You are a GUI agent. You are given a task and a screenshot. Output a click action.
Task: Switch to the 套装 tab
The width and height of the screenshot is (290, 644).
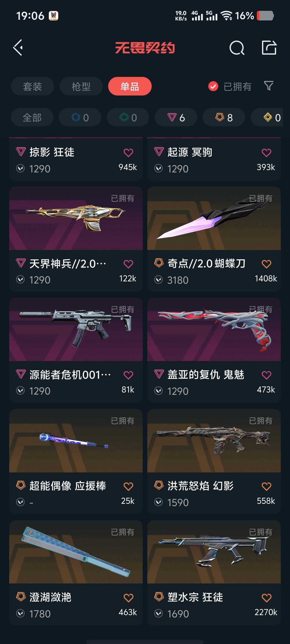[x=32, y=86]
